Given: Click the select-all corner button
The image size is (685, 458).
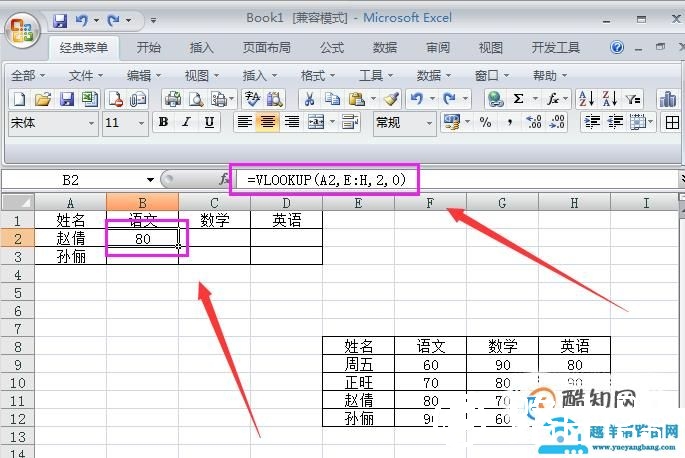Looking at the screenshot, I should tap(18, 203).
